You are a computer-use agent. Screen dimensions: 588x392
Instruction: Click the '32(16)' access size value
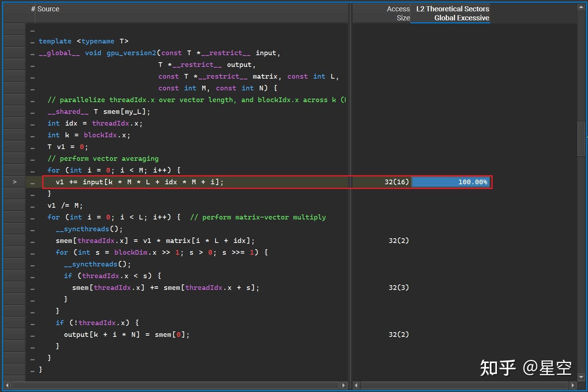397,182
